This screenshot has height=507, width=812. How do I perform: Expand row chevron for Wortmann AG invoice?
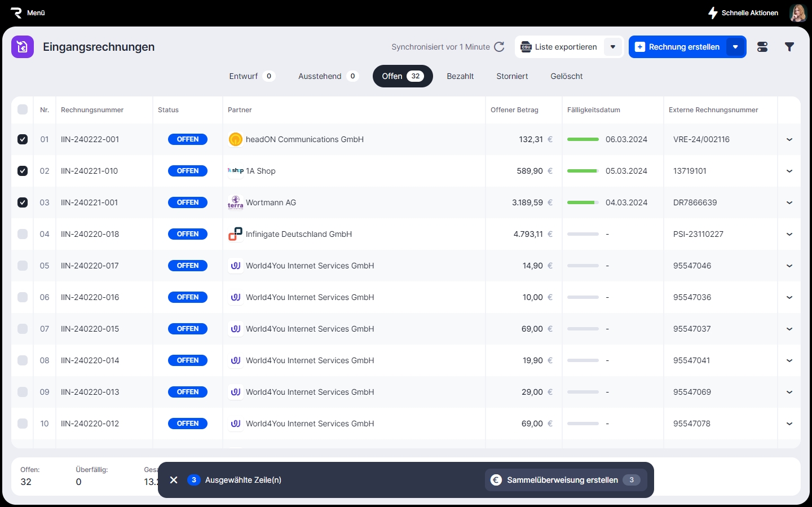789,202
